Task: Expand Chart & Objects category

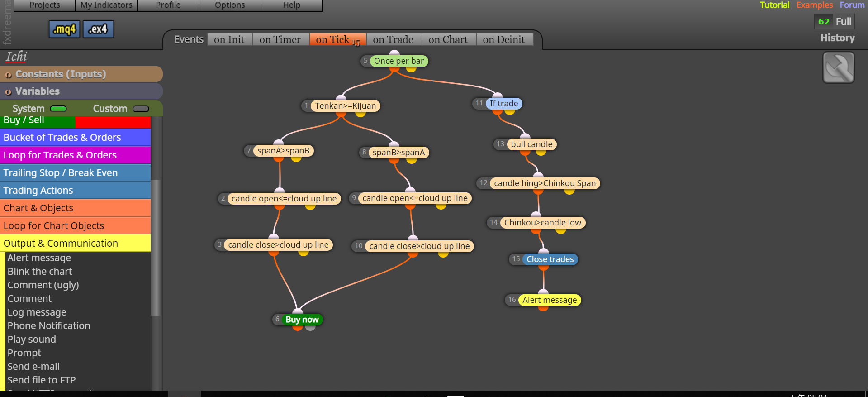Action: point(75,208)
